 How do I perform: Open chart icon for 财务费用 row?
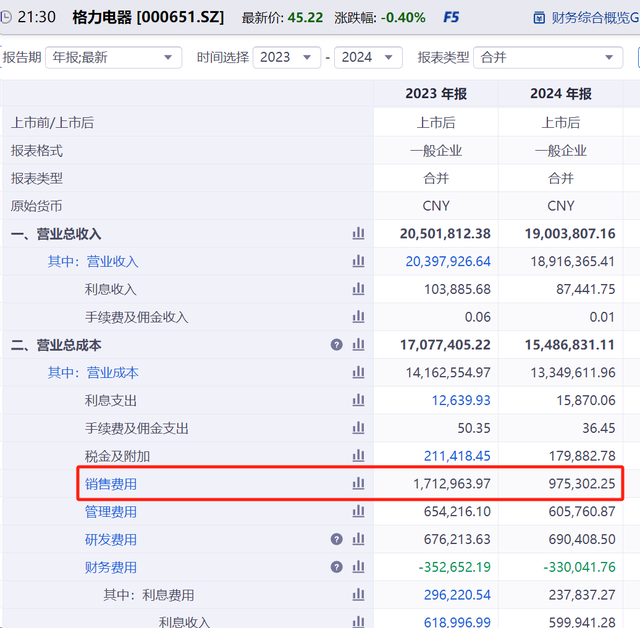pos(358,567)
